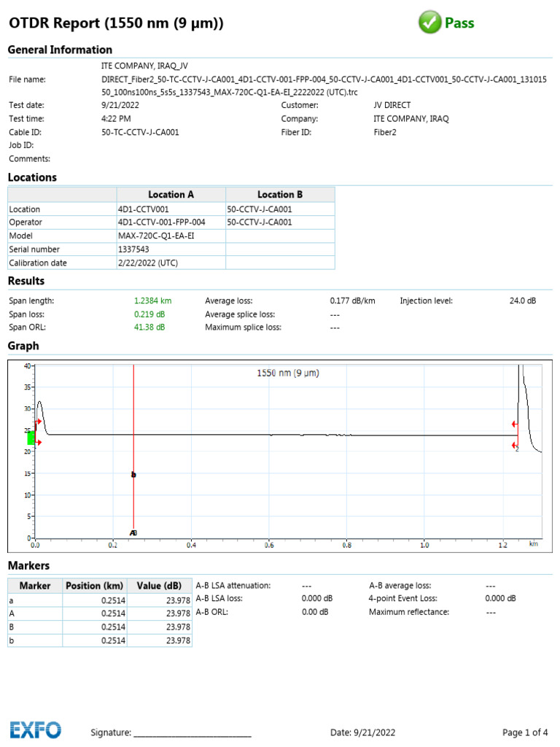Screen dimensions: 560x747
Task: Click the 'b' marker label on the red line
Action: click(134, 474)
